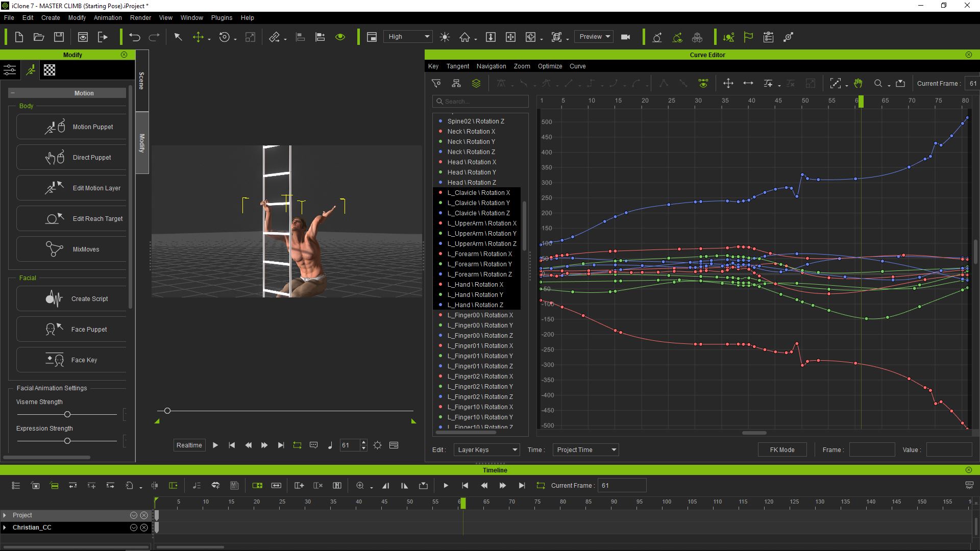Click Create Script facial button
The width and height of the screenshot is (980, 551).
[x=71, y=298]
